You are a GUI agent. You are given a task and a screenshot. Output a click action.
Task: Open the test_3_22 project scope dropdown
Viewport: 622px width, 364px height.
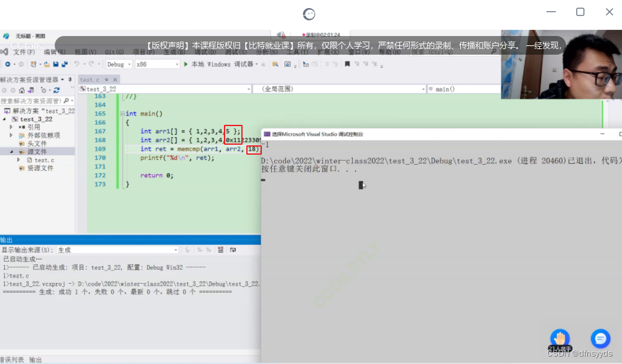[x=165, y=89]
